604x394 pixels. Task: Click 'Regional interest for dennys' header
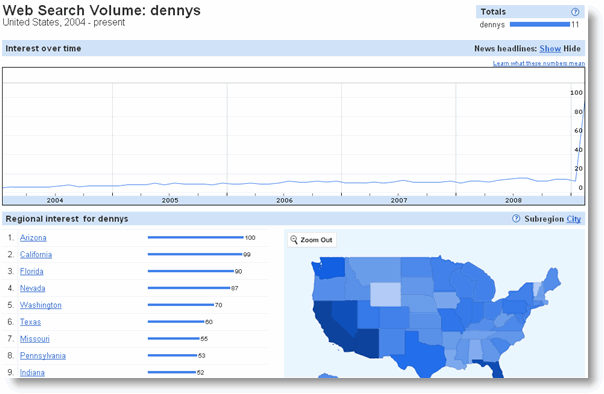[67, 219]
